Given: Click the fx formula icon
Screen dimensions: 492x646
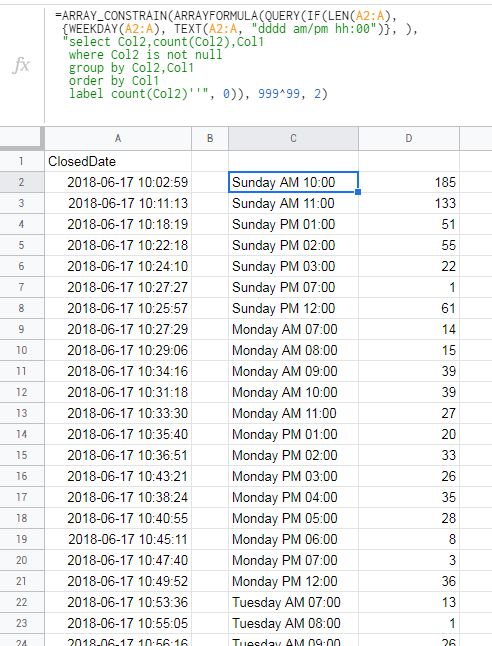Looking at the screenshot, I should point(21,65).
